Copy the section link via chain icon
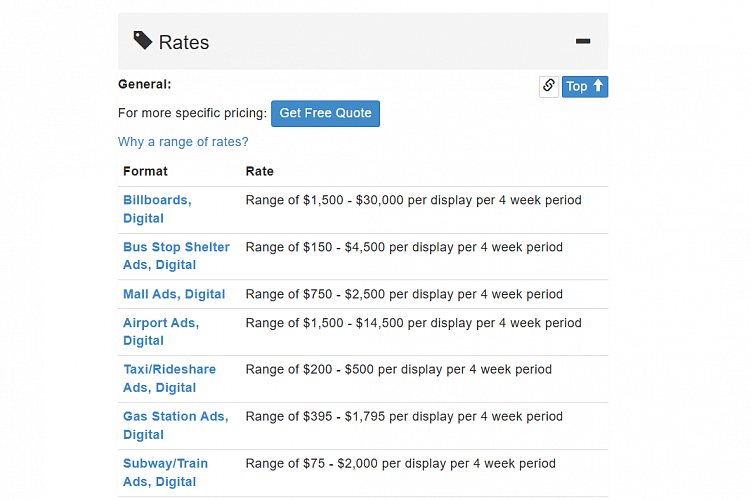 [548, 86]
